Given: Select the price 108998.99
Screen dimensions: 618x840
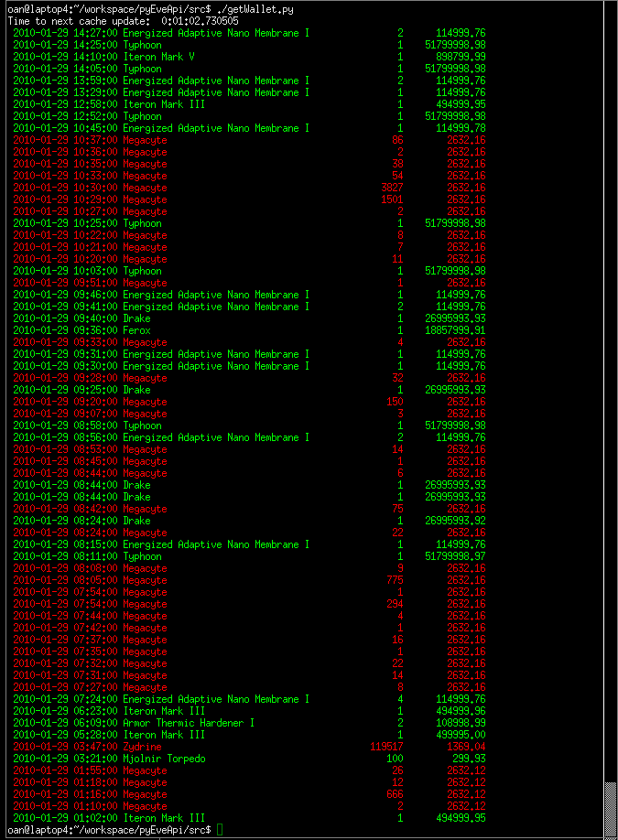Looking at the screenshot, I should tap(461, 723).
